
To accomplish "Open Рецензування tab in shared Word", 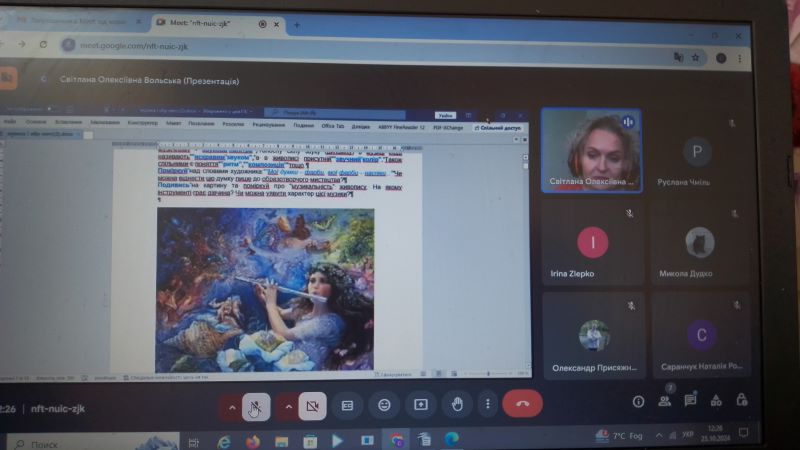I will 268,124.
